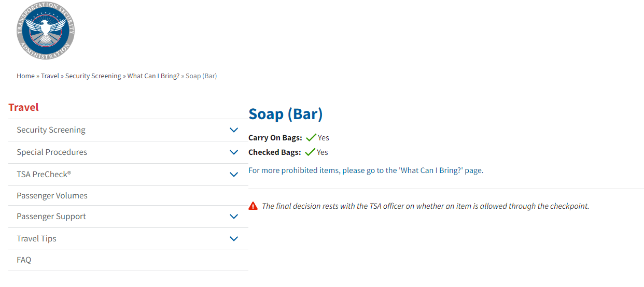This screenshot has width=644, height=287.
Task: Select TSA PreCheck in the sidebar
Action: pyautogui.click(x=44, y=175)
